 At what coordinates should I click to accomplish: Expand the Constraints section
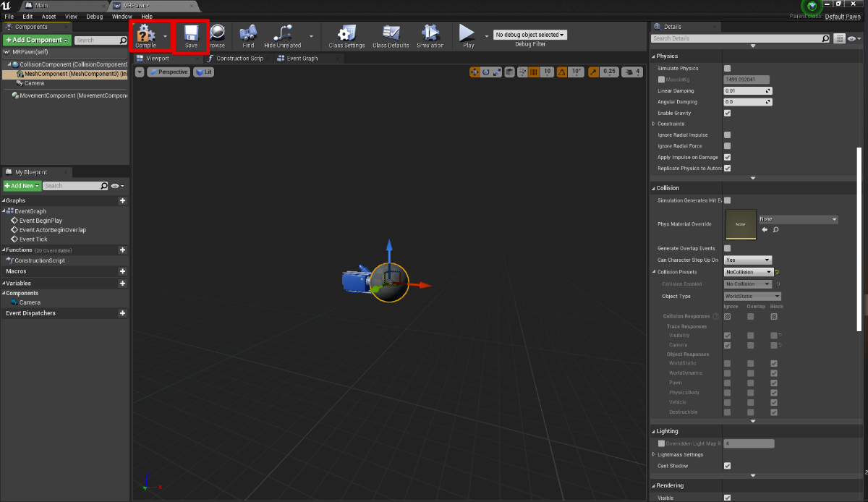coord(654,124)
